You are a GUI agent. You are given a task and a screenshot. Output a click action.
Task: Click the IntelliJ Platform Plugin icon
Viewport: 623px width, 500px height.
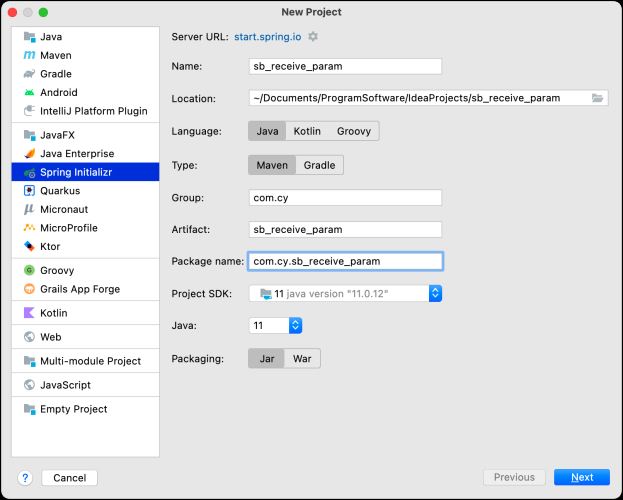(x=29, y=111)
